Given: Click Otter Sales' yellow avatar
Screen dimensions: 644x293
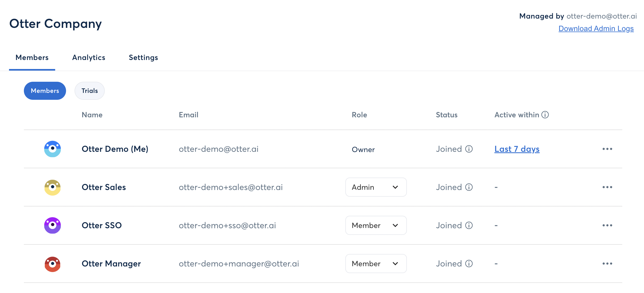Looking at the screenshot, I should click(x=53, y=187).
